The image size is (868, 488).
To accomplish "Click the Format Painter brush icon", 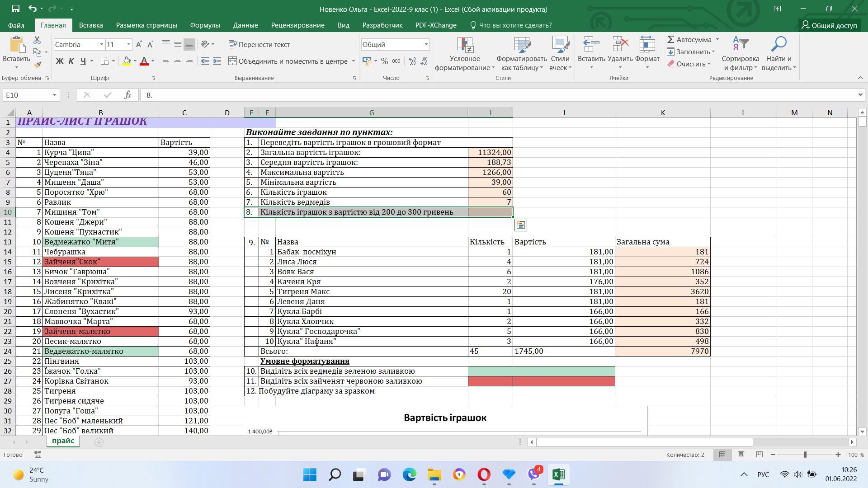I will (38, 65).
